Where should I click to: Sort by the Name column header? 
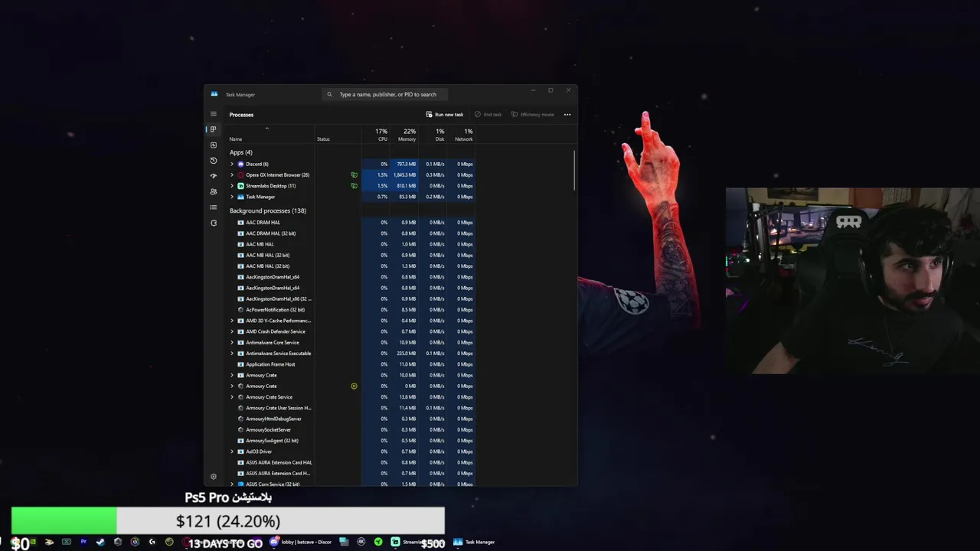point(236,139)
